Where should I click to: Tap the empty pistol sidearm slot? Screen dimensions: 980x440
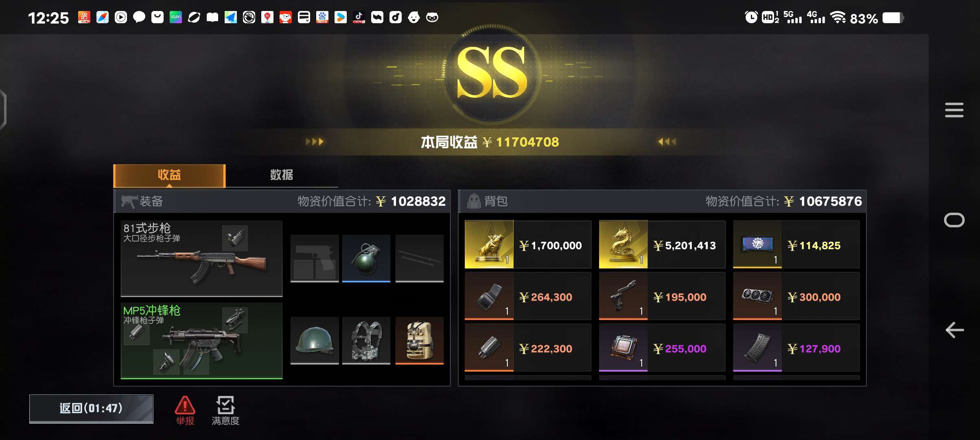coord(315,258)
